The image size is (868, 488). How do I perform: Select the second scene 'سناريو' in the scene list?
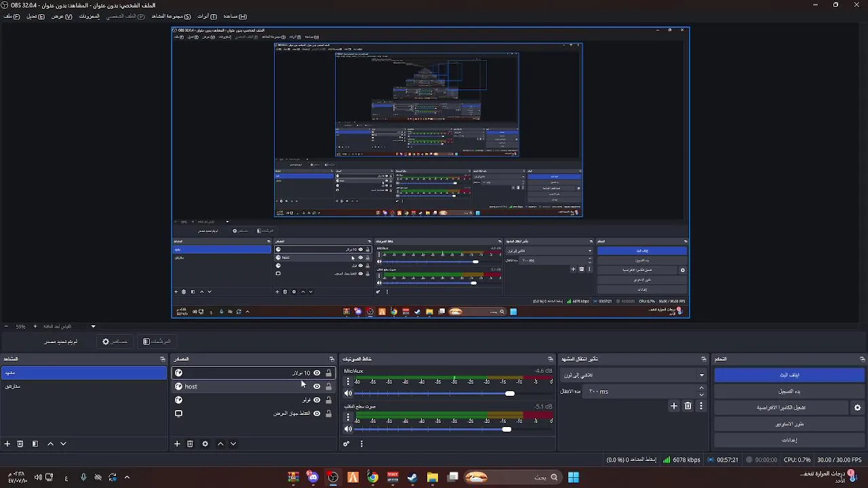(x=83, y=386)
